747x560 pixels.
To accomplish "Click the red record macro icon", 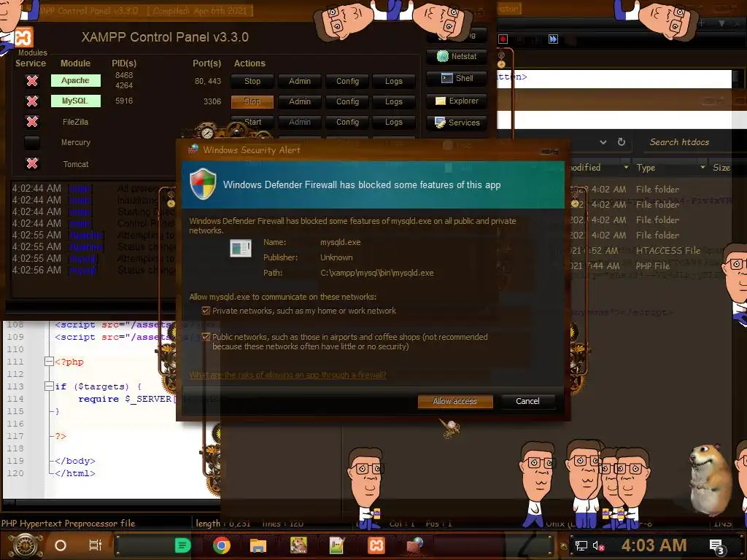I will [x=503, y=39].
